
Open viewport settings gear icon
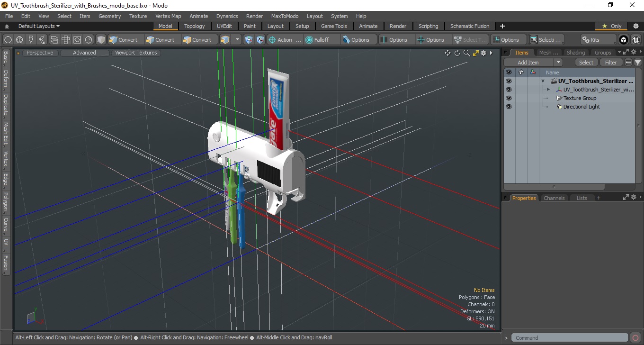pyautogui.click(x=483, y=53)
